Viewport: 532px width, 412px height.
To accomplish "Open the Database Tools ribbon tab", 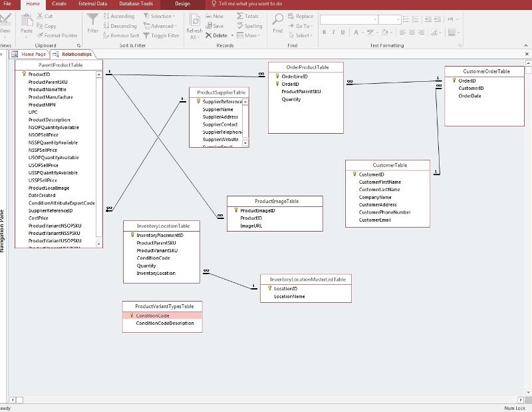I will (136, 4).
